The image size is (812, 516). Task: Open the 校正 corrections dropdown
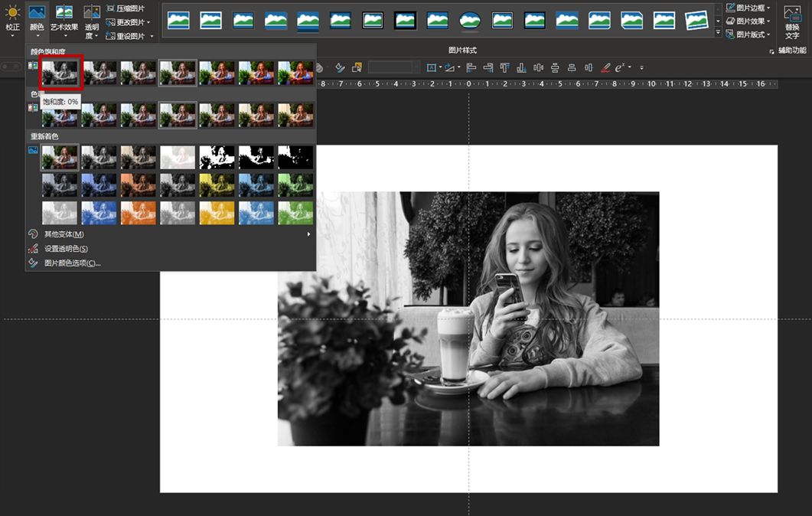pos(12,20)
